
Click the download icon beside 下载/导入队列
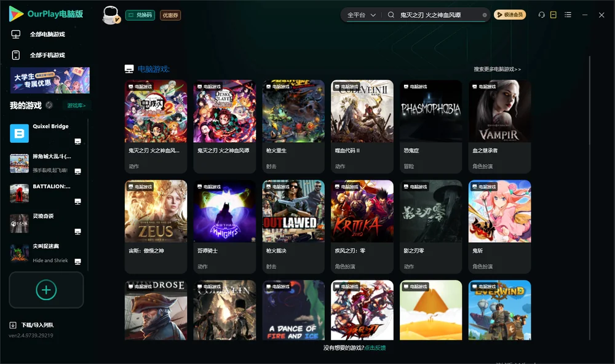point(13,325)
